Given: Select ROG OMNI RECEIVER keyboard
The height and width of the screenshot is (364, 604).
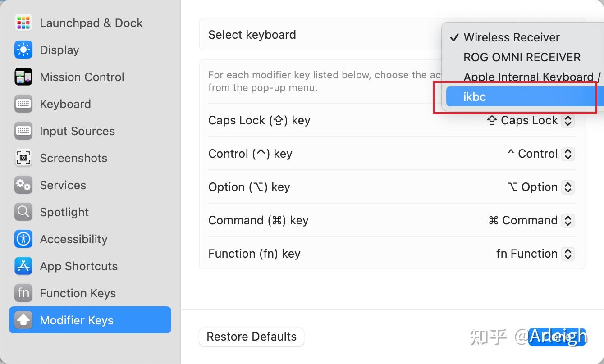Looking at the screenshot, I should point(522,58).
